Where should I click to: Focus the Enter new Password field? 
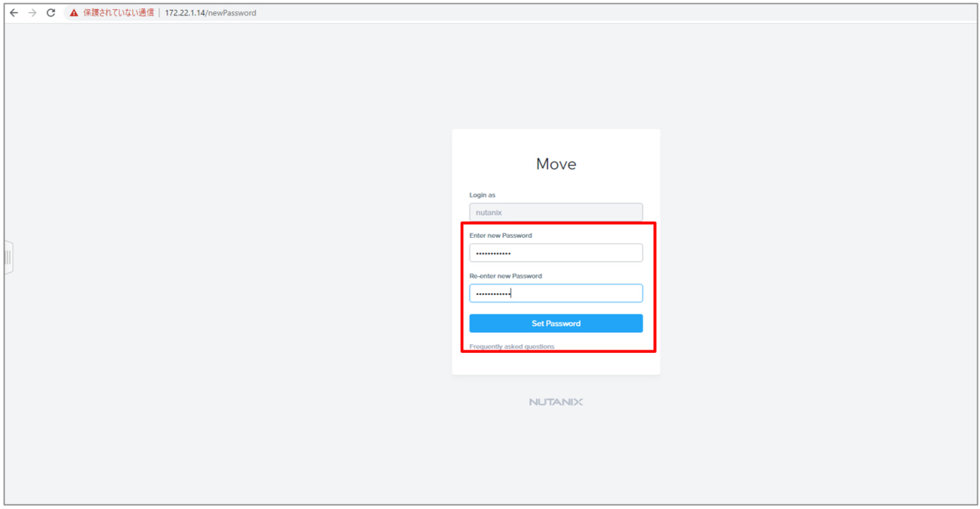click(556, 252)
